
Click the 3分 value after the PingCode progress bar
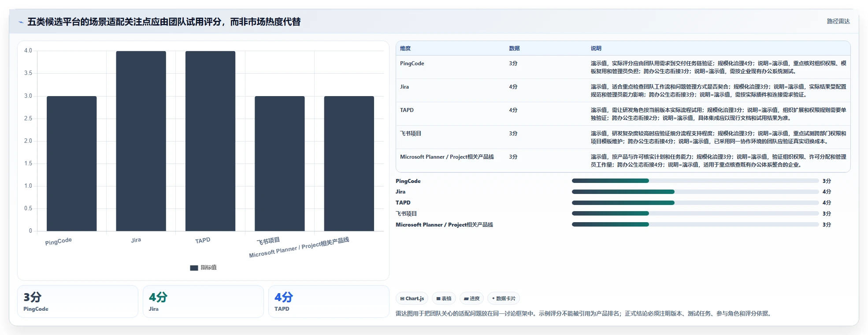tap(827, 181)
